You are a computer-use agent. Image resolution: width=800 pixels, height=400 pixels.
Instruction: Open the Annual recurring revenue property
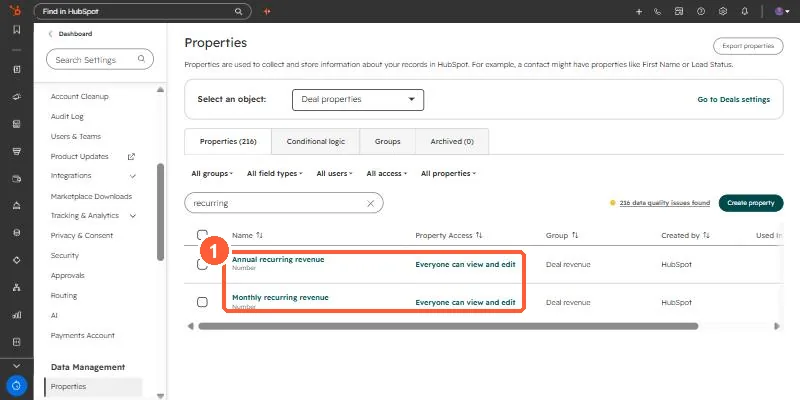278,259
